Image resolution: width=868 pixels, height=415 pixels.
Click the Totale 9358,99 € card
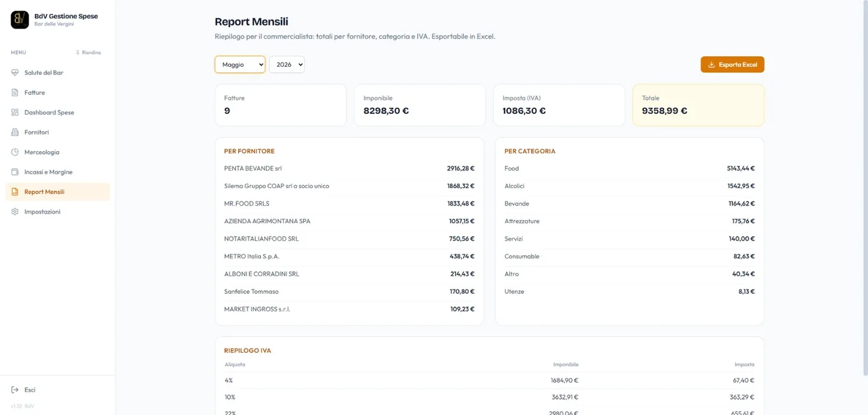(698, 105)
